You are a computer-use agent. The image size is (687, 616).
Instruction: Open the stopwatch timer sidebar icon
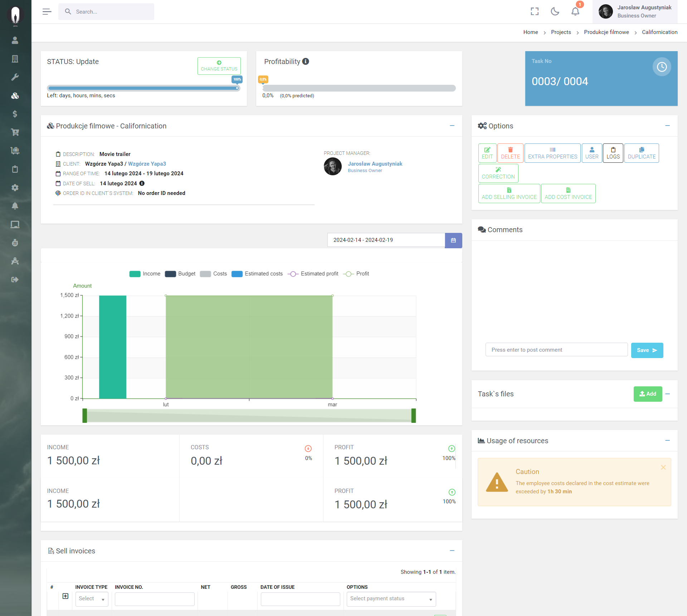pos(15,243)
